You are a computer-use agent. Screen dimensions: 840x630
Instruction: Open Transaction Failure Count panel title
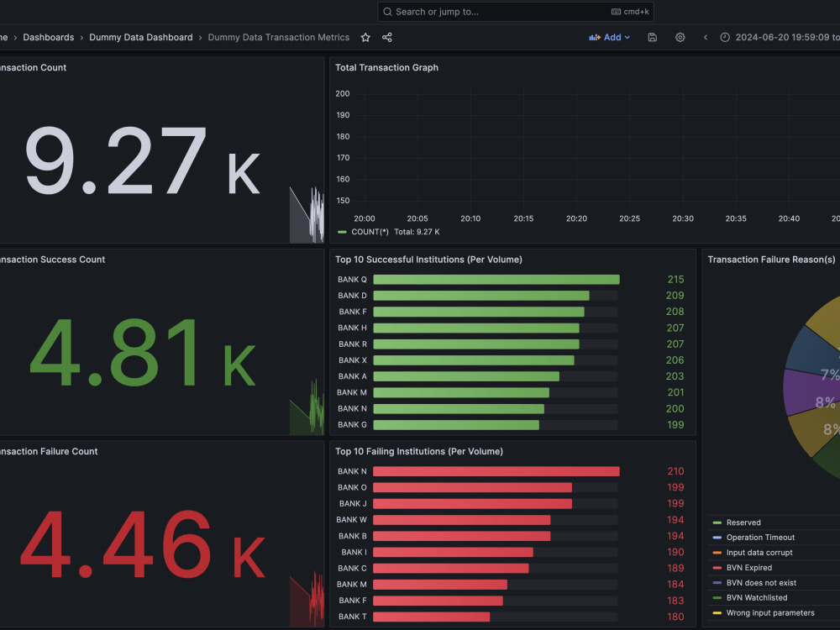pos(49,452)
